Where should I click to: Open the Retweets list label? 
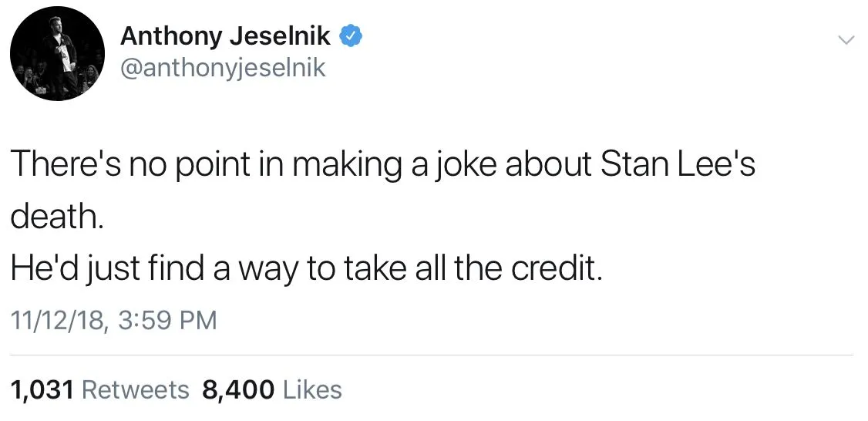coord(135,389)
